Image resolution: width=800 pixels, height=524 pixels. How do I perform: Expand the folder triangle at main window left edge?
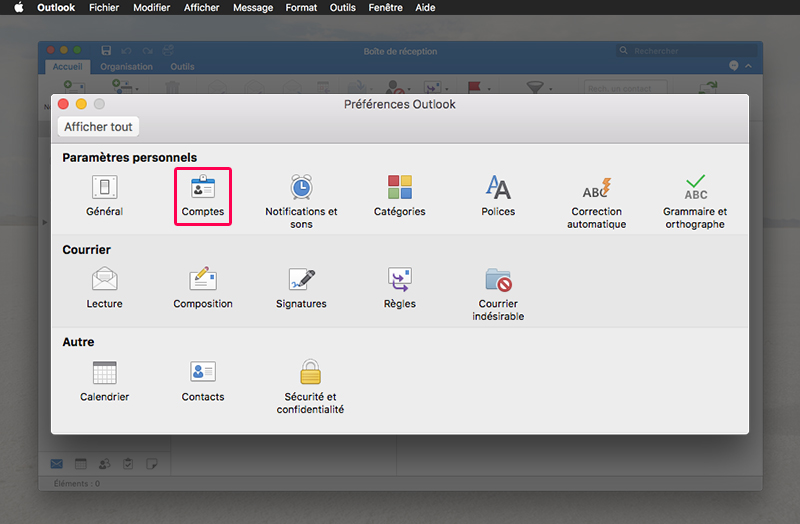(x=45, y=222)
